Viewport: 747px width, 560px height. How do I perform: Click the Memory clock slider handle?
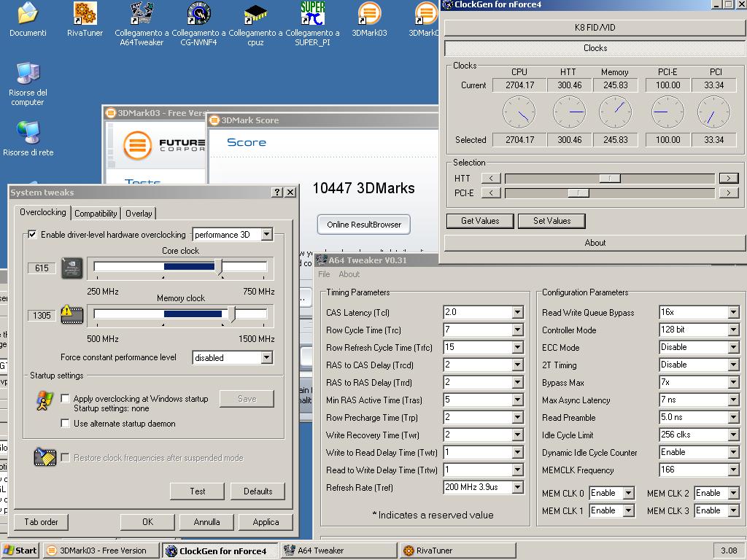[232, 314]
